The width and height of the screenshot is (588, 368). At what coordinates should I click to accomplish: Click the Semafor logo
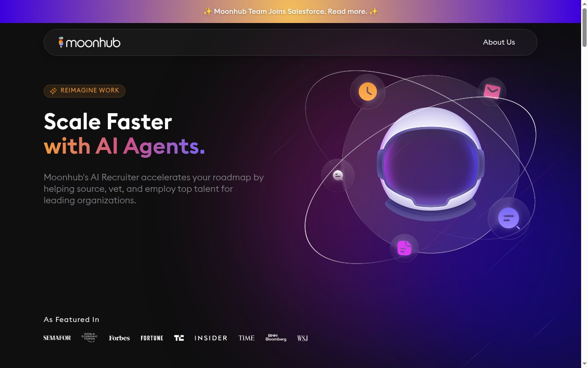pyautogui.click(x=57, y=338)
